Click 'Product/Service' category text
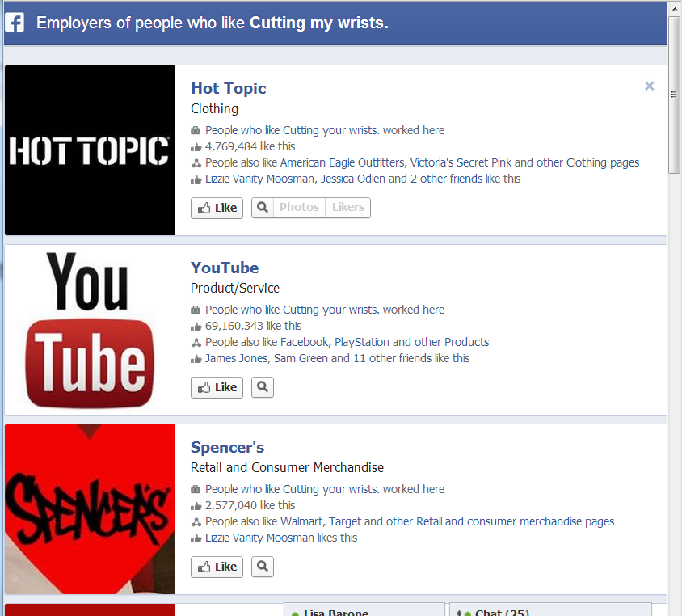Screen dimensions: 682x616 click(235, 288)
